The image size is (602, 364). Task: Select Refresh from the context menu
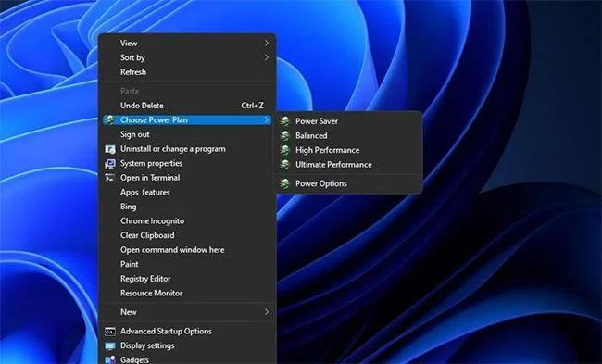pyautogui.click(x=187, y=72)
